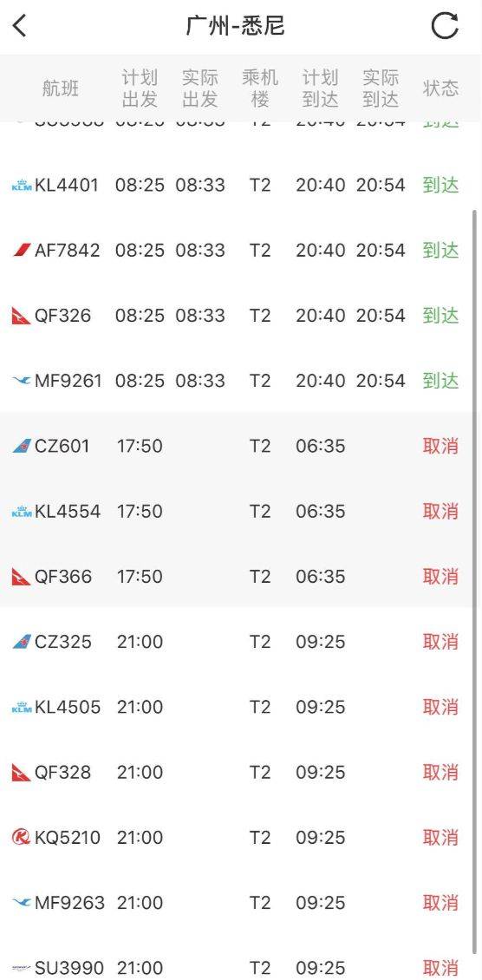Open flight KL4554 details
The width and height of the screenshot is (482, 980).
(x=238, y=512)
